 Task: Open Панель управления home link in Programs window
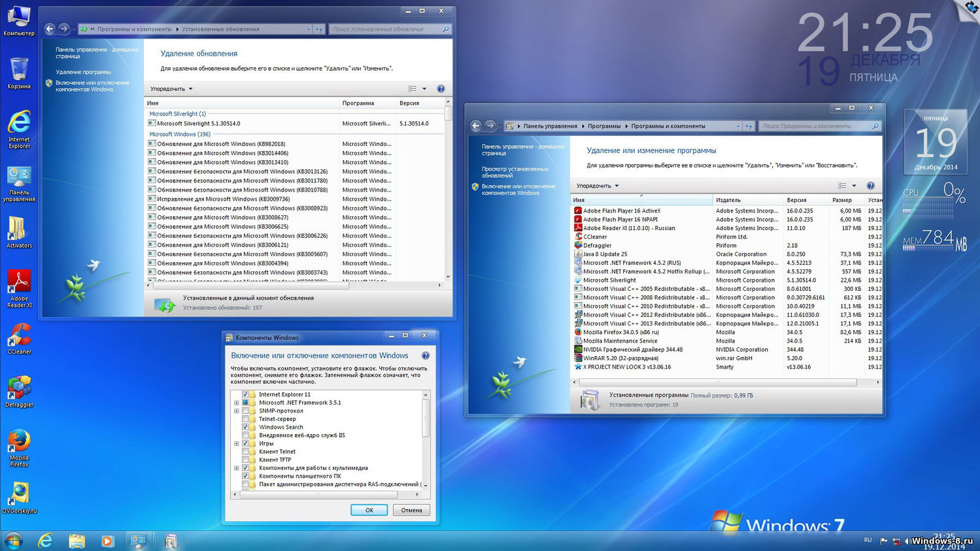[x=522, y=150]
